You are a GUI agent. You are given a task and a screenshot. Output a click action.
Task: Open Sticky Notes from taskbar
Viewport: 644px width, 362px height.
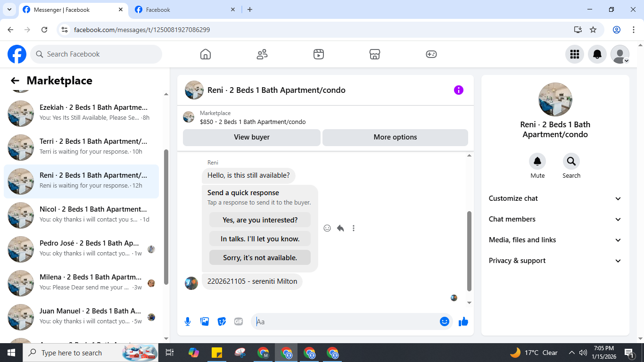click(217, 353)
